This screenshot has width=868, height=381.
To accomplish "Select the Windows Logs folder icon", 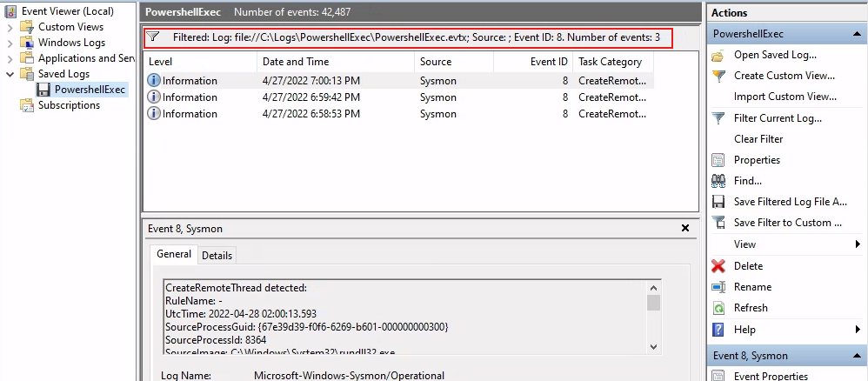I will 27,43.
